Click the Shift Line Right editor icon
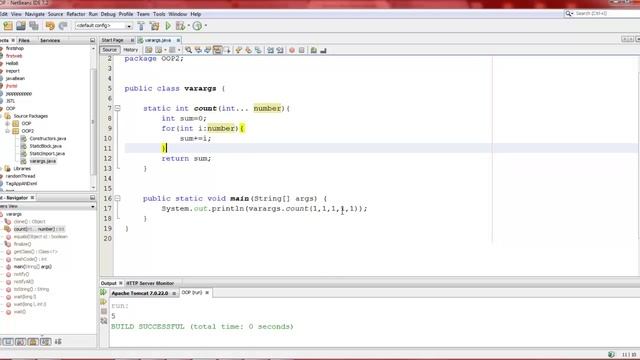 click(x=280, y=50)
